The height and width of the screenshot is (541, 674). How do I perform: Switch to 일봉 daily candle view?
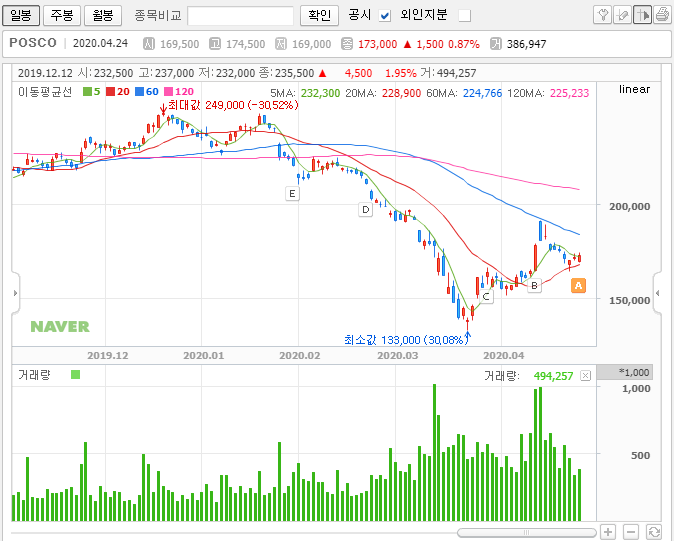click(21, 15)
